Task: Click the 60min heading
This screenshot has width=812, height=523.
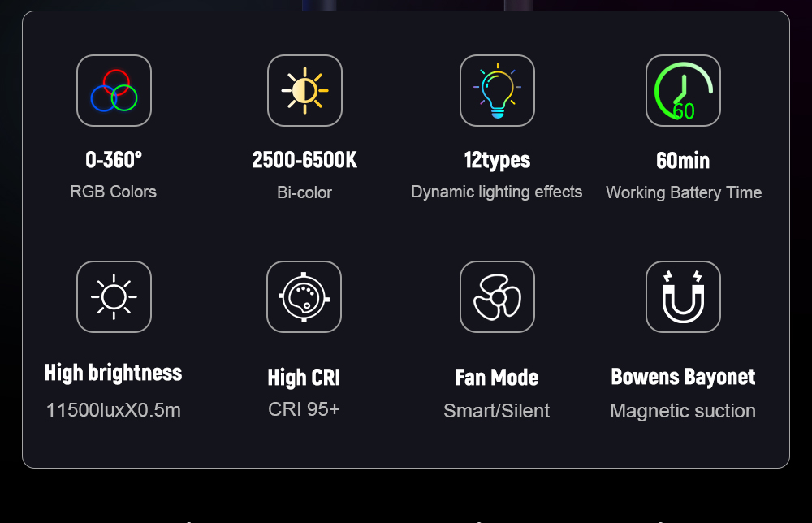Action: coord(683,161)
